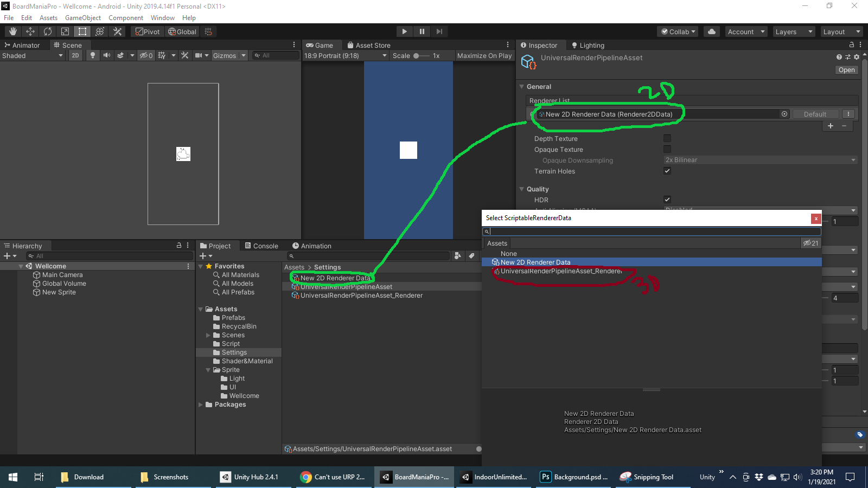Viewport: 868px width, 488px height.
Task: Click Maximize On Play button
Action: (484, 55)
